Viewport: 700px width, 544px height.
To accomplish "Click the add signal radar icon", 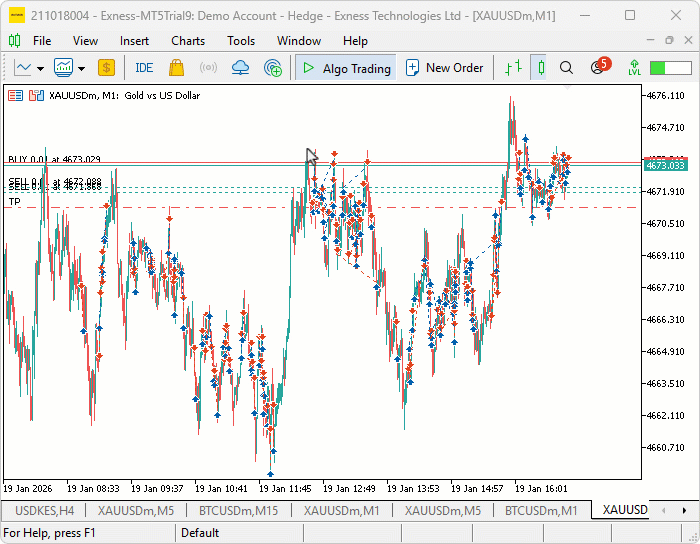I will click(273, 68).
